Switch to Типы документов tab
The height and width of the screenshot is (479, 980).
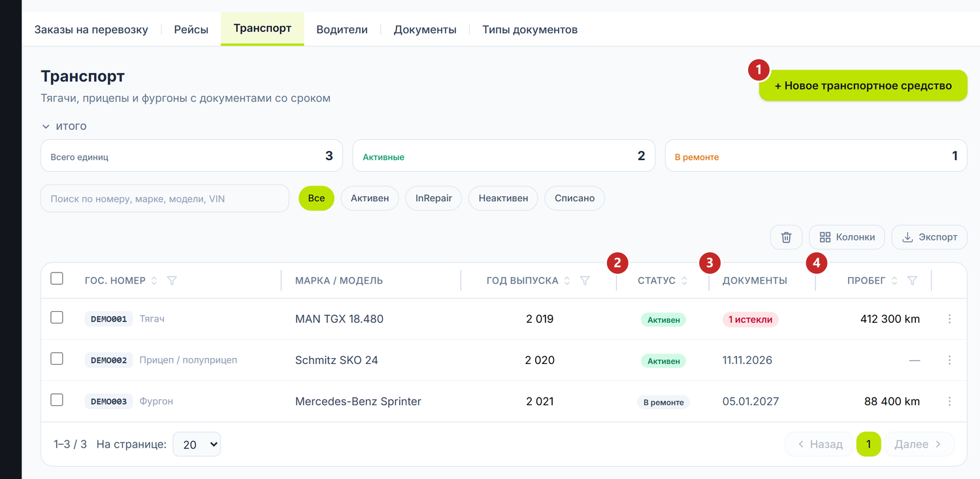point(530,29)
